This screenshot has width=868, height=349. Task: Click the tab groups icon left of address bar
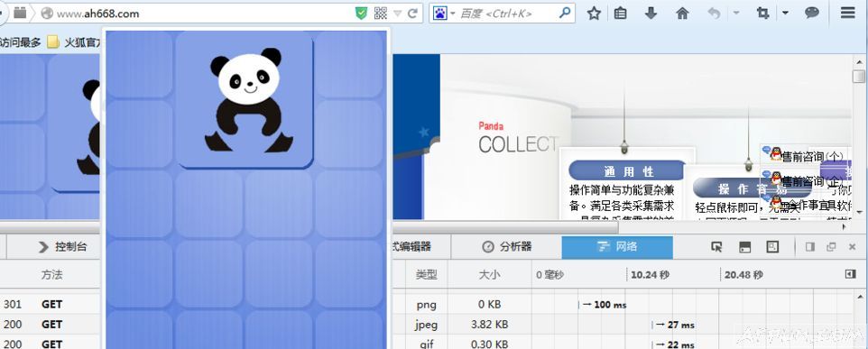pyautogui.click(x=20, y=13)
